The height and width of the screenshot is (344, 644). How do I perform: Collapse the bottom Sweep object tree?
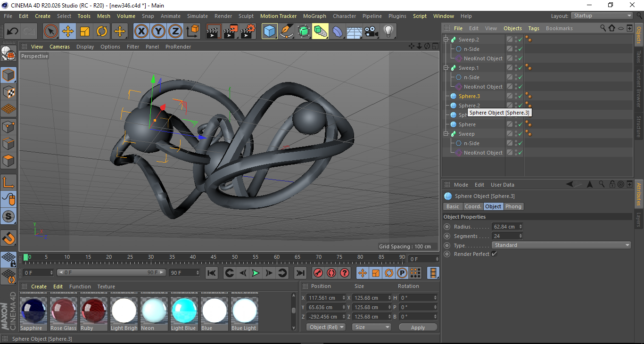[446, 134]
